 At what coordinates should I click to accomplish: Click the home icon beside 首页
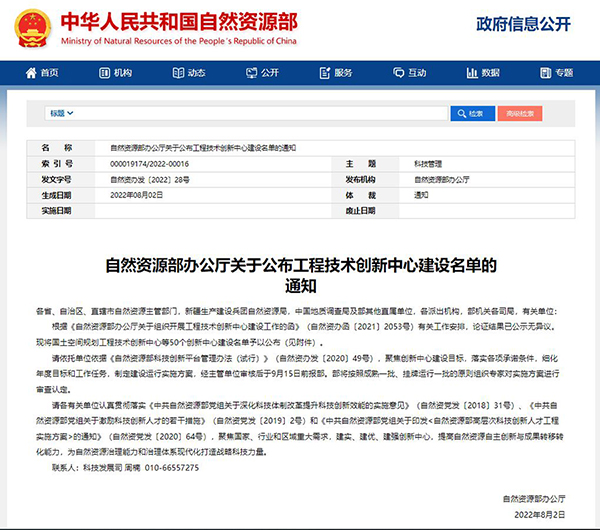click(x=31, y=73)
